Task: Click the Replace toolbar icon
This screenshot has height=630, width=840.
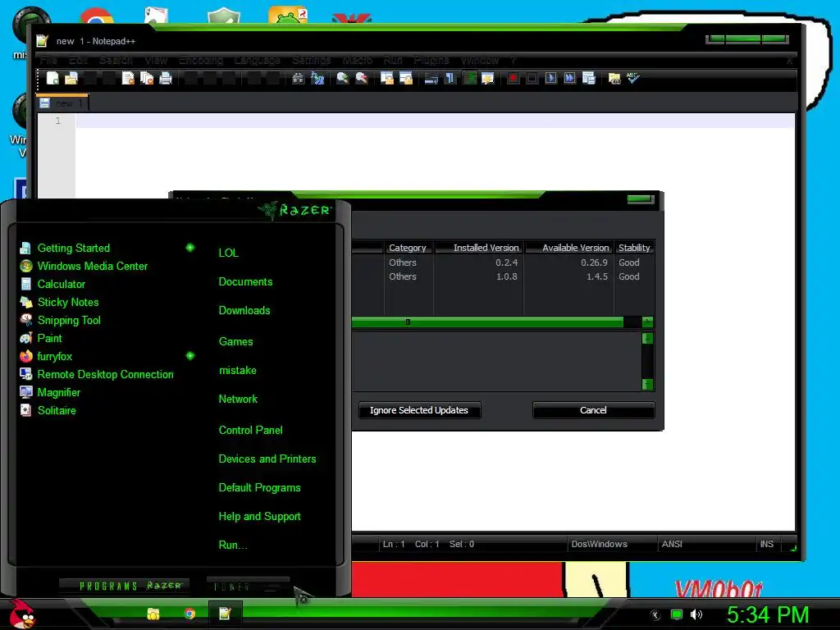Action: [317, 78]
